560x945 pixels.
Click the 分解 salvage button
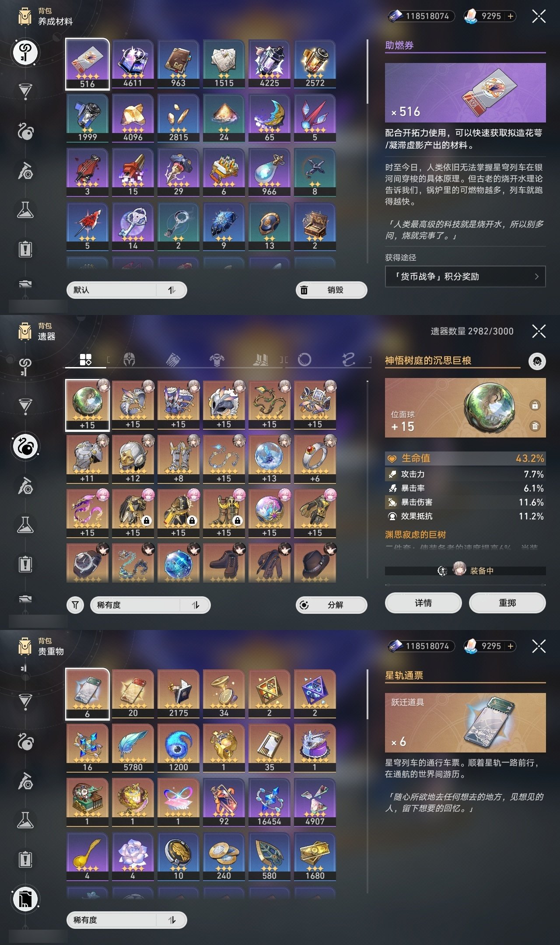tap(332, 605)
